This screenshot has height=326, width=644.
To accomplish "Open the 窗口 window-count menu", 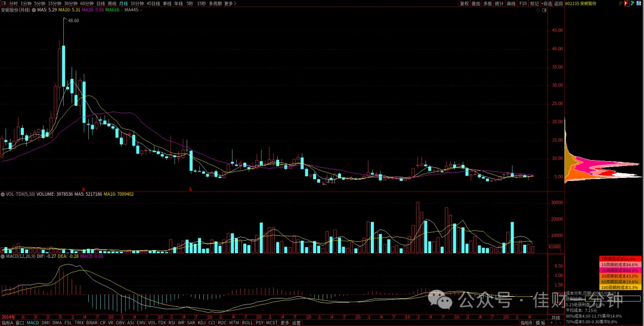I will click(20, 322).
